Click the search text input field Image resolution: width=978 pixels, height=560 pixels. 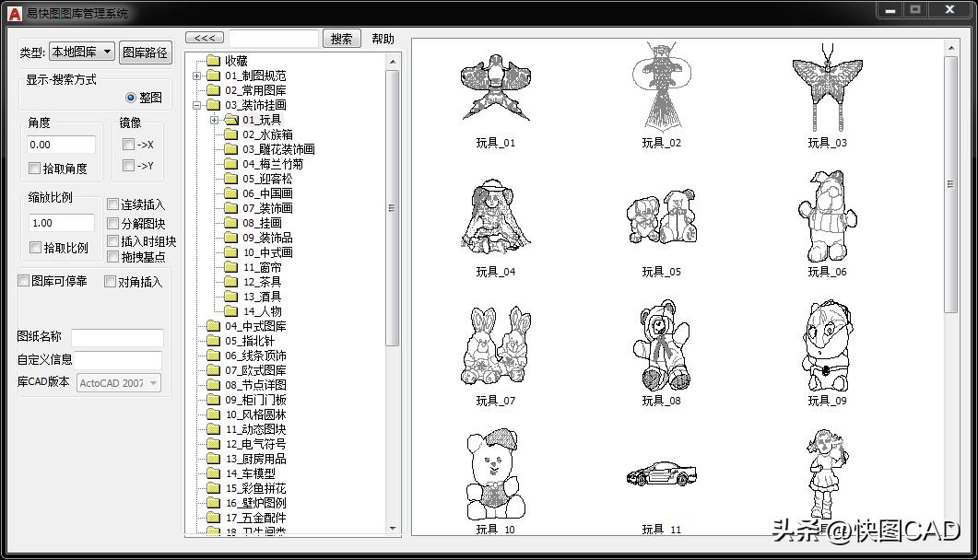click(273, 39)
